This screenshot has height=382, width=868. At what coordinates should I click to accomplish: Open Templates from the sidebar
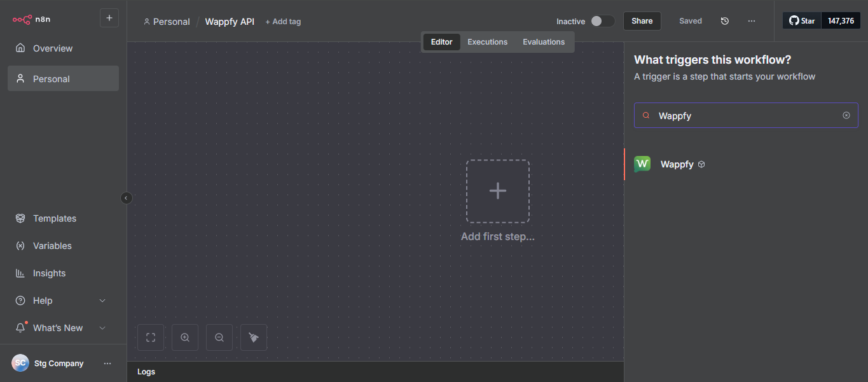click(63, 218)
